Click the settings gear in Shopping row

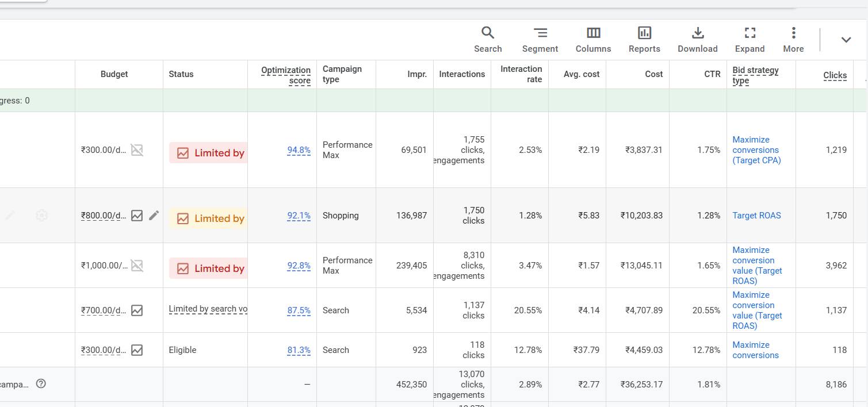pos(41,216)
